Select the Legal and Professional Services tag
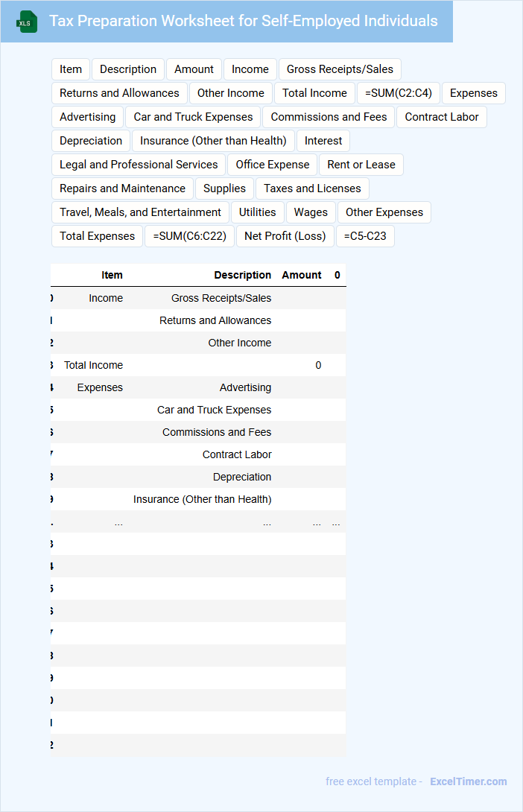Viewport: 523px width, 812px height. 139,165
